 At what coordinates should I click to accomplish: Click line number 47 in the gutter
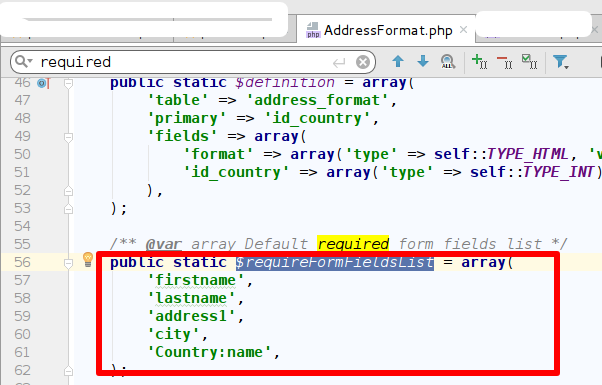click(x=22, y=100)
